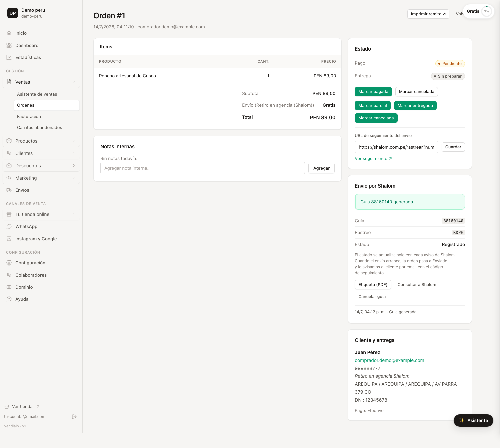
Task: Open Dashboard via its grid icon
Action: (x=9, y=45)
